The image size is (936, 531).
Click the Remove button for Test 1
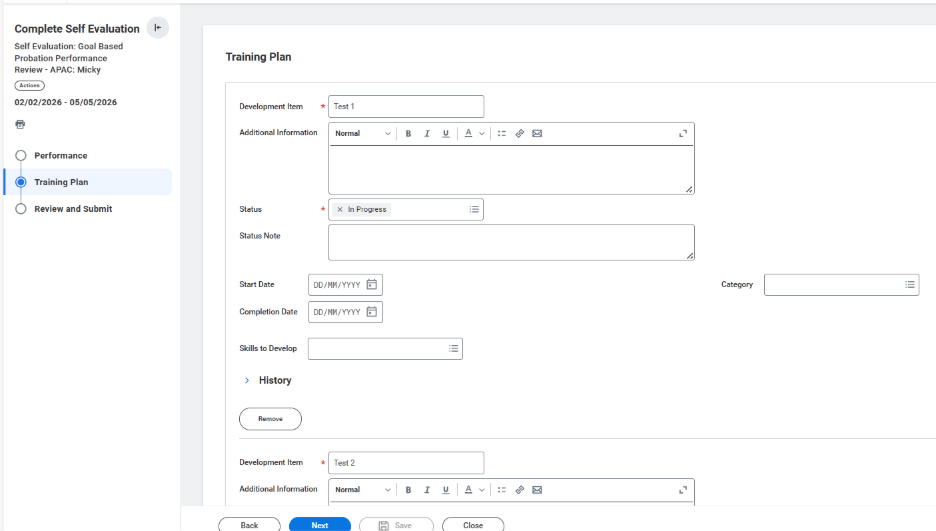[270, 419]
